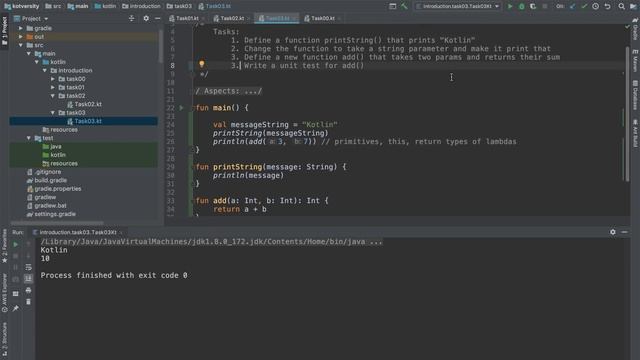Start debugging with the green bug icon
The width and height of the screenshot is (640, 360).
click(521, 7)
